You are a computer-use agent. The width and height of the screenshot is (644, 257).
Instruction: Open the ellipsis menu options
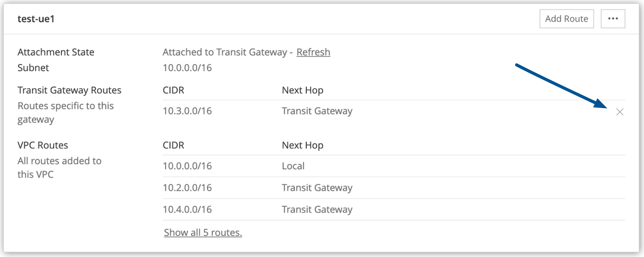pyautogui.click(x=614, y=18)
